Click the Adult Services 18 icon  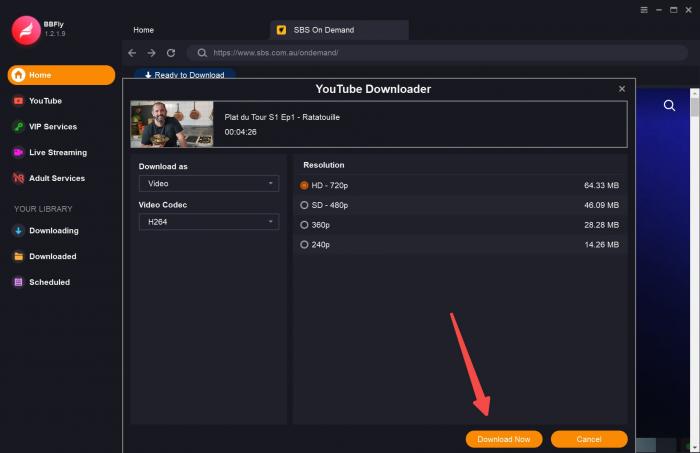18,178
